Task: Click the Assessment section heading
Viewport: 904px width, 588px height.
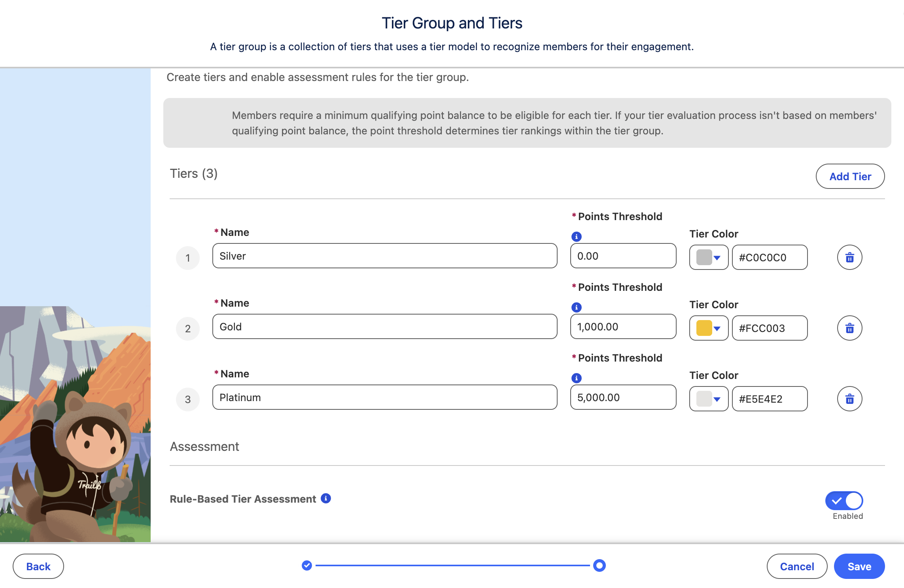Action: pos(204,447)
